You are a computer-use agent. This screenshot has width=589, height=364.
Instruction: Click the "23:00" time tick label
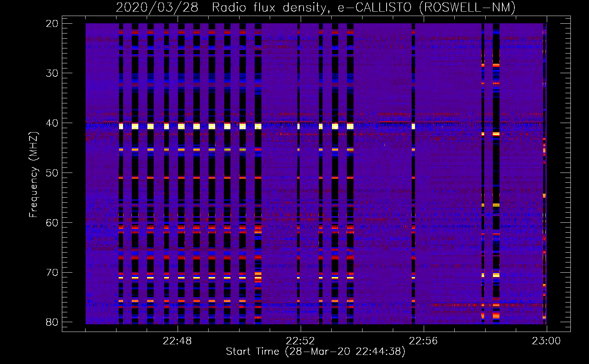point(546,341)
